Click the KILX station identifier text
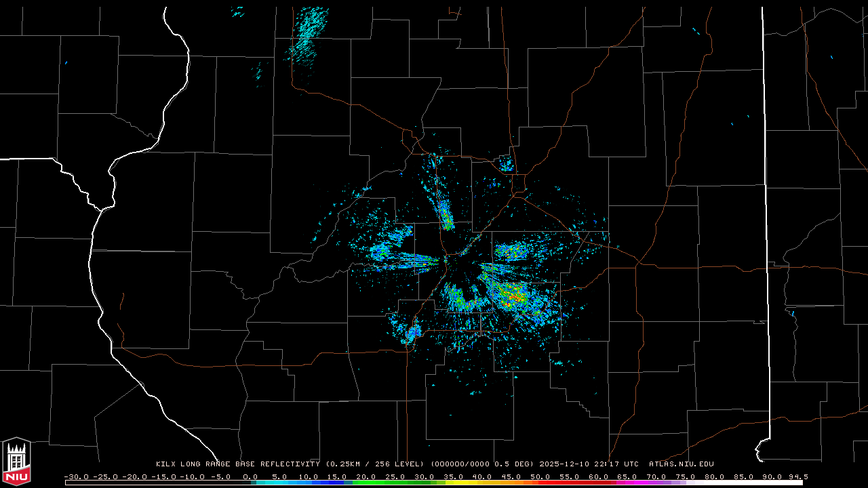Image resolution: width=868 pixels, height=488 pixels. 166,464
